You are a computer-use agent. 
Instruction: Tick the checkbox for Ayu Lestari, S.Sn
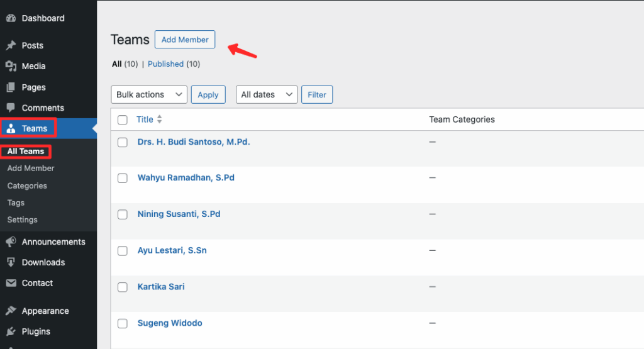click(123, 251)
